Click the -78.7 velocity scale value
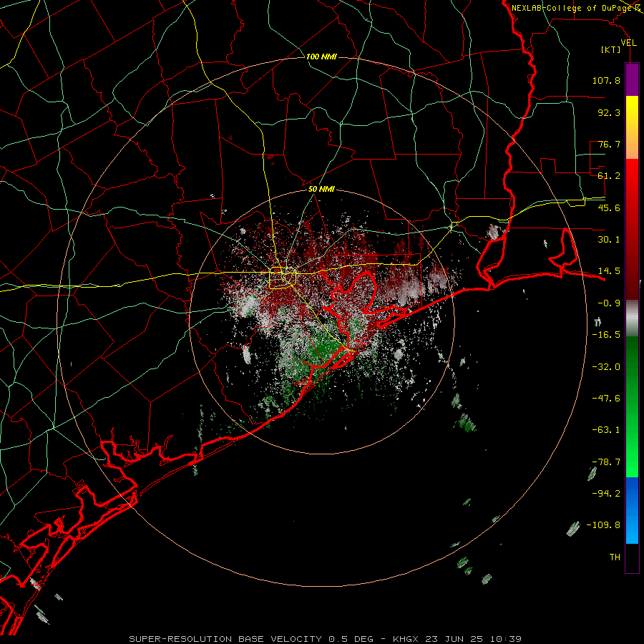 (x=606, y=462)
